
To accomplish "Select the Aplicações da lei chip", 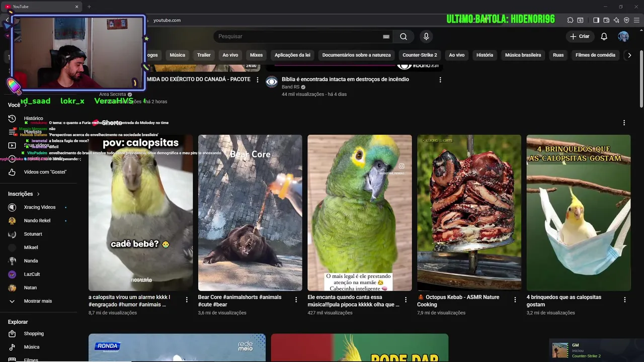I will (292, 55).
